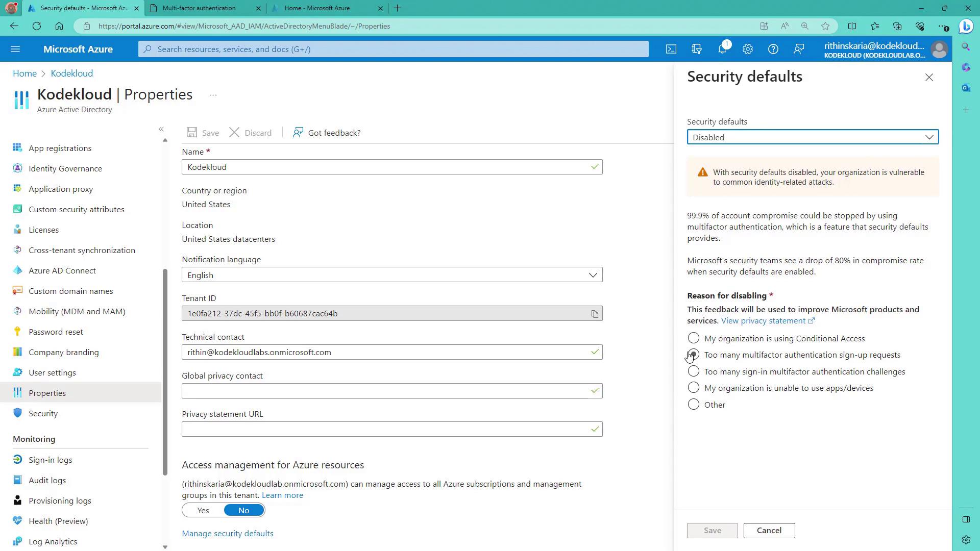This screenshot has height=551, width=980.
Task: Click the feedback icon in top bar
Action: coord(799,49)
